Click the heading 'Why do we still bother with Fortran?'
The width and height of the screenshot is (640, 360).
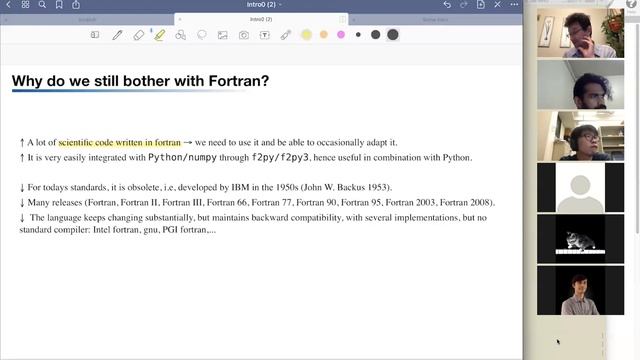(x=140, y=81)
